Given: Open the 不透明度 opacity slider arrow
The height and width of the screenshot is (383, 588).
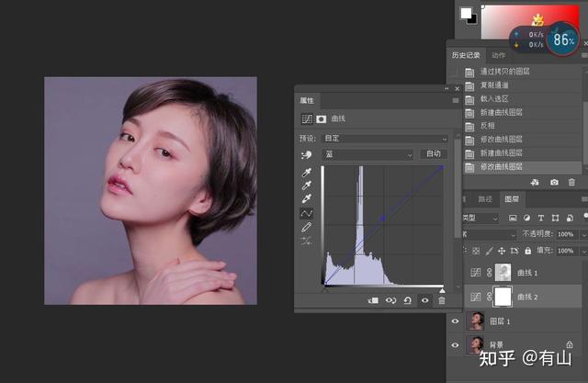Looking at the screenshot, I should [583, 234].
